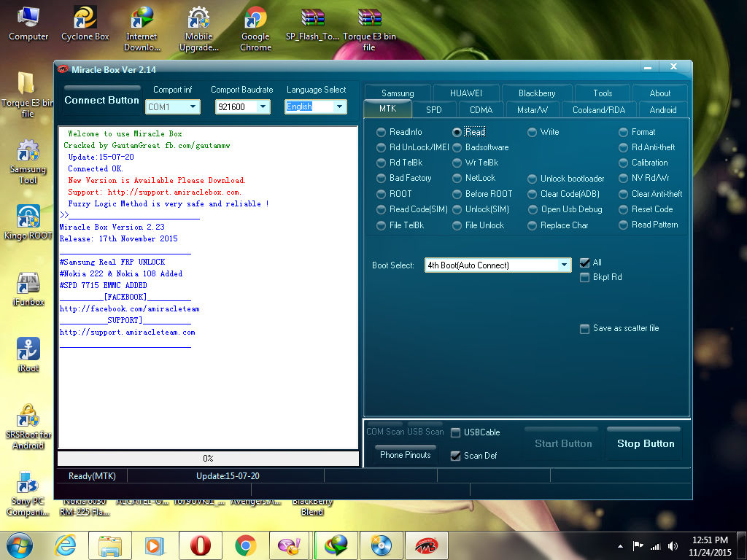Click the Start Button
747x560 pixels.
pyautogui.click(x=563, y=443)
